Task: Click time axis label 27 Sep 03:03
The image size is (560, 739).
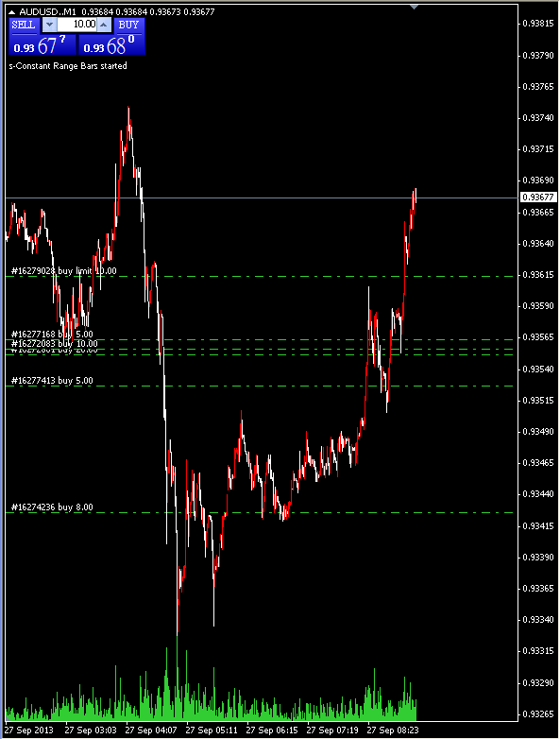Action: pyautogui.click(x=91, y=730)
